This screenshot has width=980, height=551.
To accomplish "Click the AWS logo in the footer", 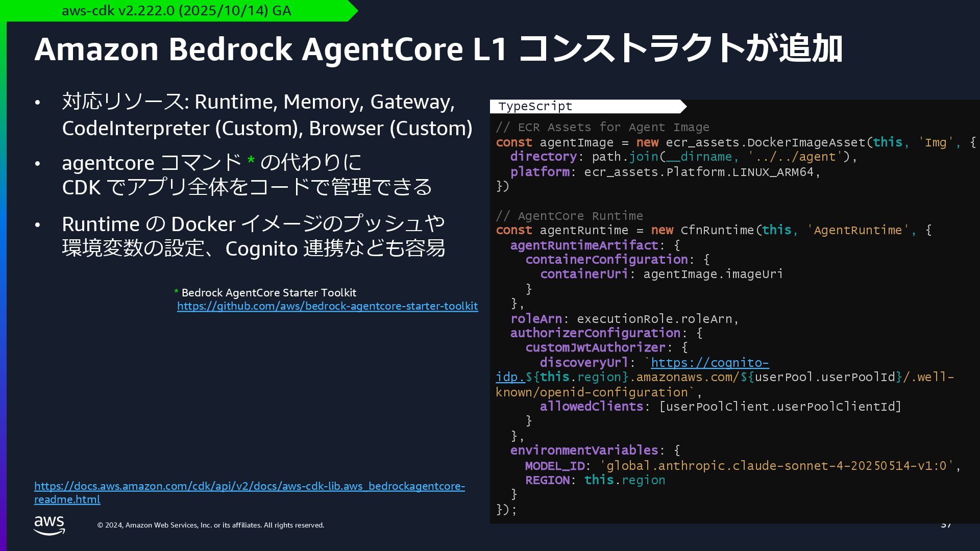I will (x=49, y=525).
